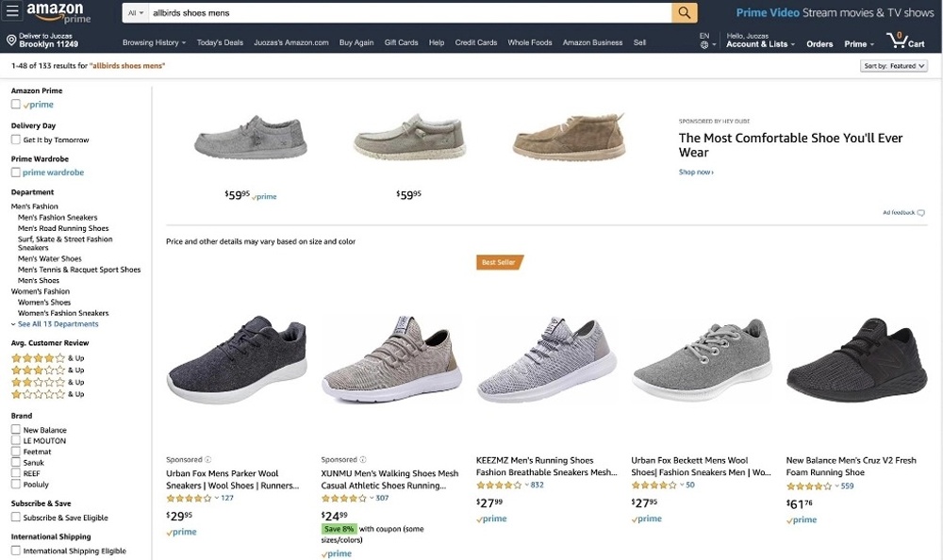Click the orange search magnifier icon
Screen dimensions: 943x560
(683, 13)
